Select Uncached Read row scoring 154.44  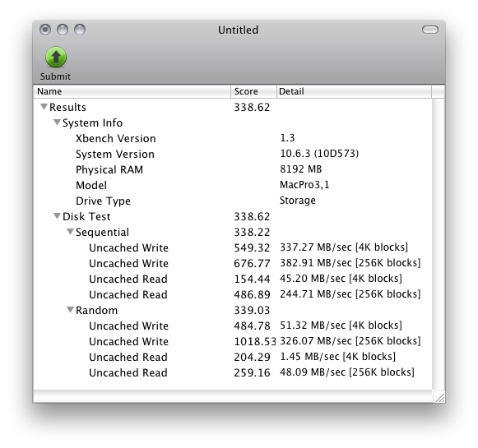(x=233, y=279)
